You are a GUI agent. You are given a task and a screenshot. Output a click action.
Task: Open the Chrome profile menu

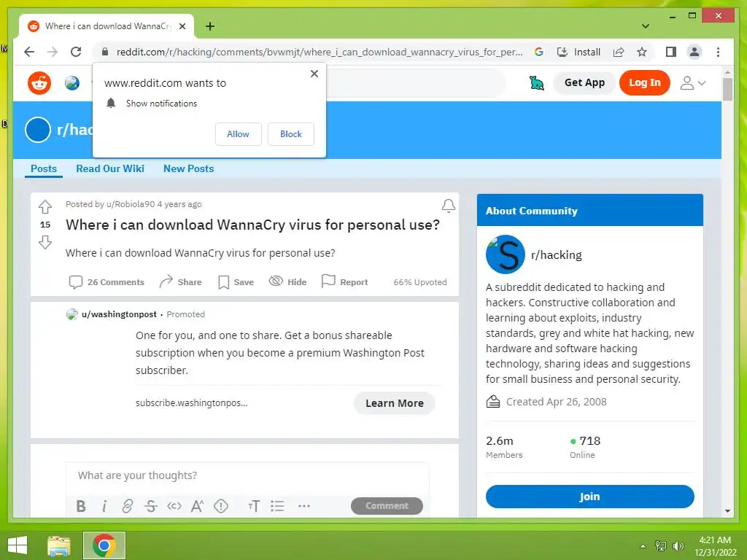694,52
